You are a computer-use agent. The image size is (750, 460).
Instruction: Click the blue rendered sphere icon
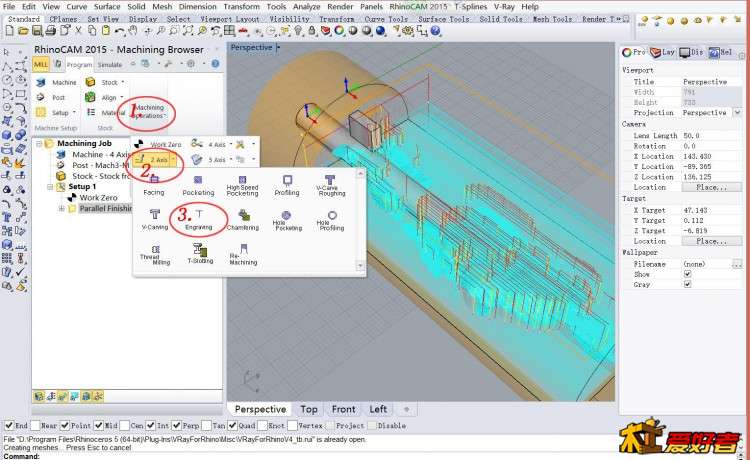380,31
